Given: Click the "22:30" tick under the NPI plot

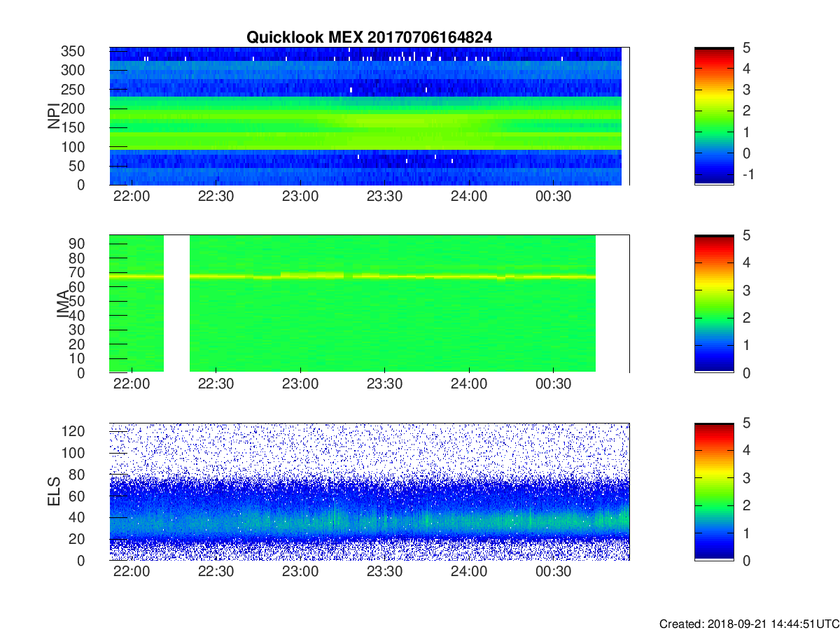Looking at the screenshot, I should (x=216, y=197).
